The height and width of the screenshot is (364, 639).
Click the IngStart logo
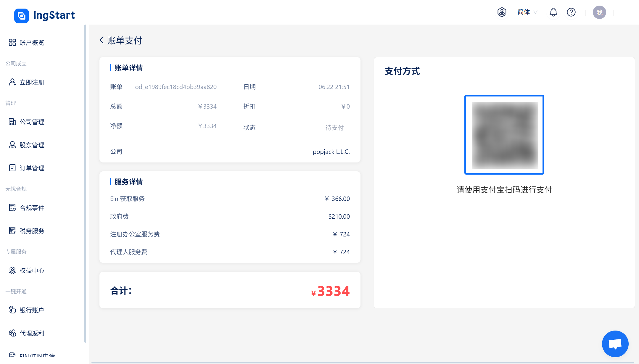pyautogui.click(x=45, y=15)
